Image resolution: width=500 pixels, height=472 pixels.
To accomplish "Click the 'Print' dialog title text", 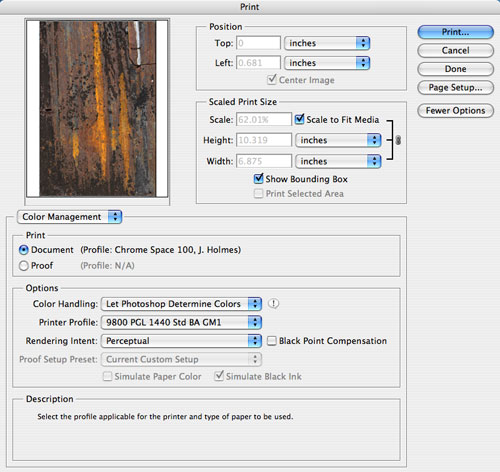I will (250, 7).
